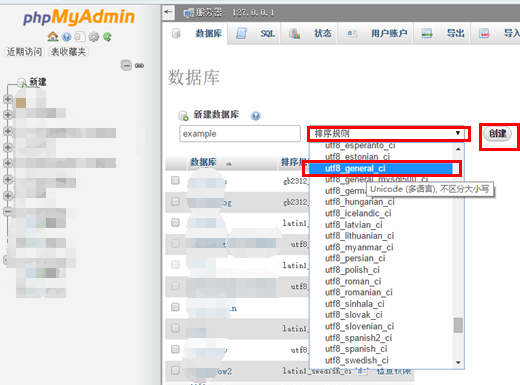The image size is (520, 385).
Task: Select utf8_persian_ci collation option
Action: coord(355,258)
